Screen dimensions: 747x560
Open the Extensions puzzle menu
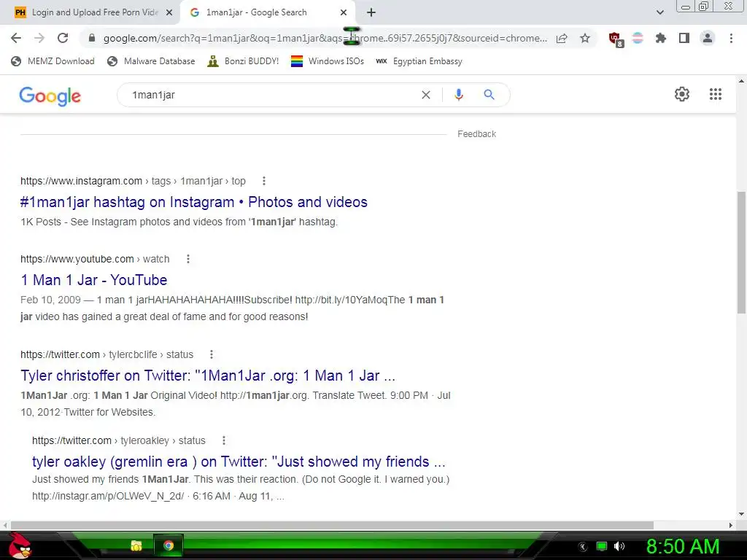[x=661, y=38]
